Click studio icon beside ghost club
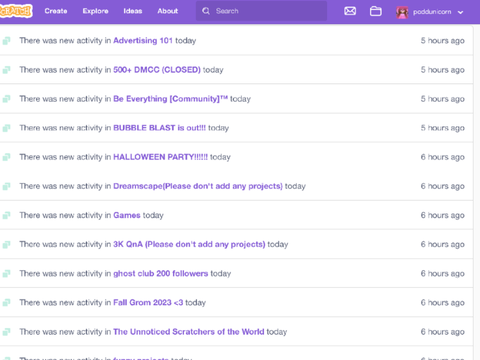480x360 pixels. tap(6, 274)
